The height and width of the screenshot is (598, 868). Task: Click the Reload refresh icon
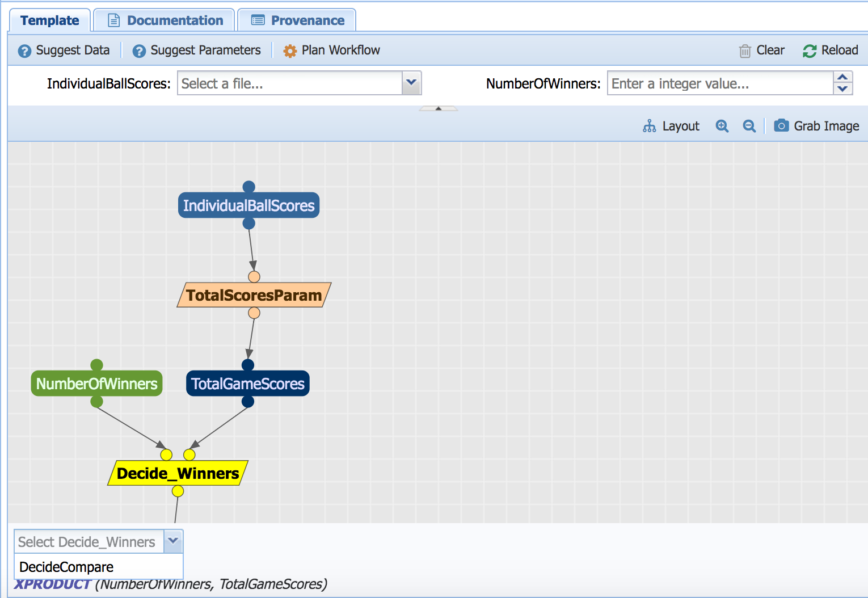pos(810,50)
